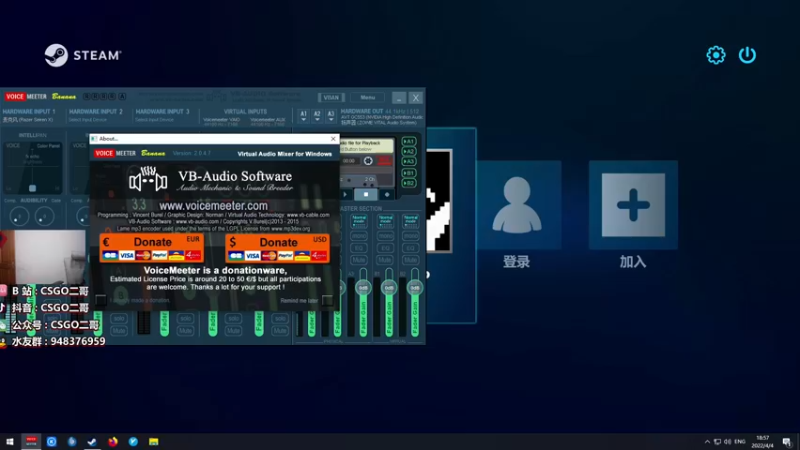
Task: Click the Voicemeeter AUX virtual input label
Action: point(268,121)
